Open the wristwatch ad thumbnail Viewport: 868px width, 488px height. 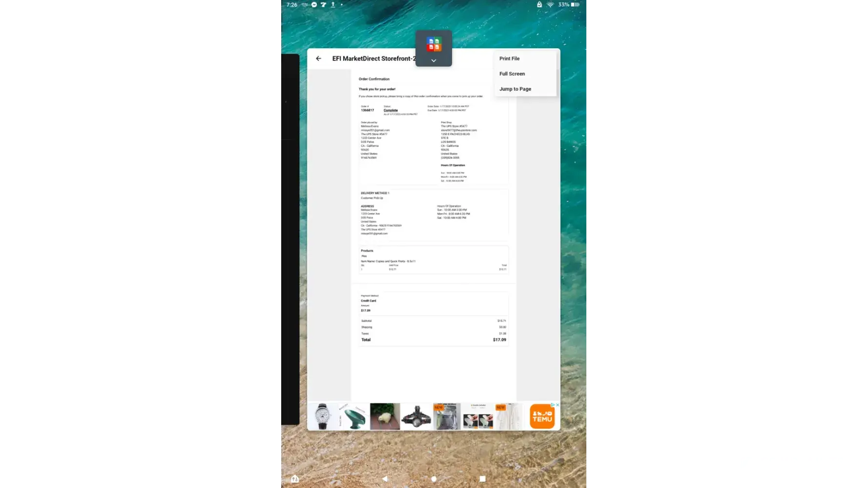point(322,416)
